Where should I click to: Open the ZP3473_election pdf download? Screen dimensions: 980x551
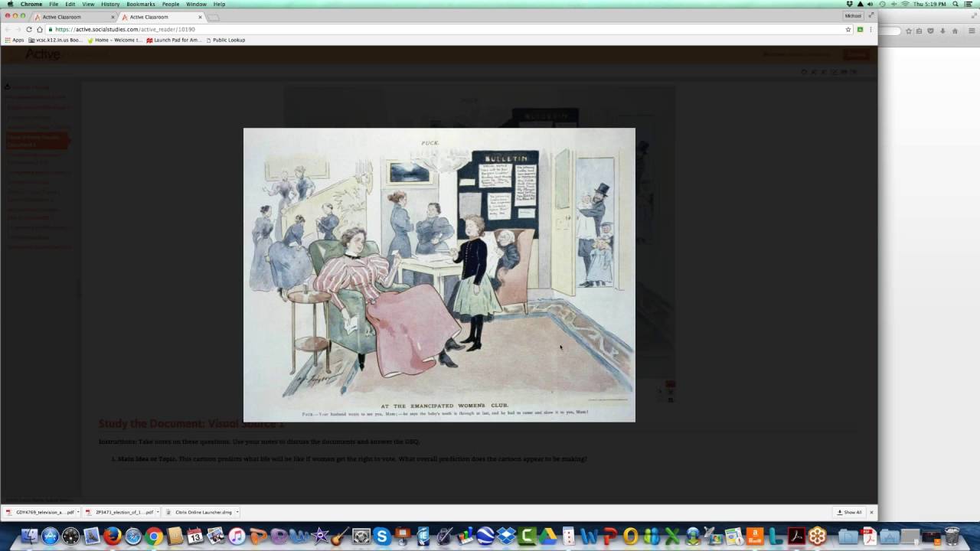pyautogui.click(x=119, y=512)
